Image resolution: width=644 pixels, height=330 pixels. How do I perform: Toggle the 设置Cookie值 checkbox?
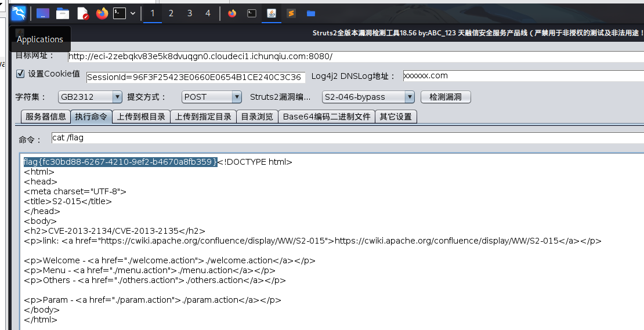[20, 74]
